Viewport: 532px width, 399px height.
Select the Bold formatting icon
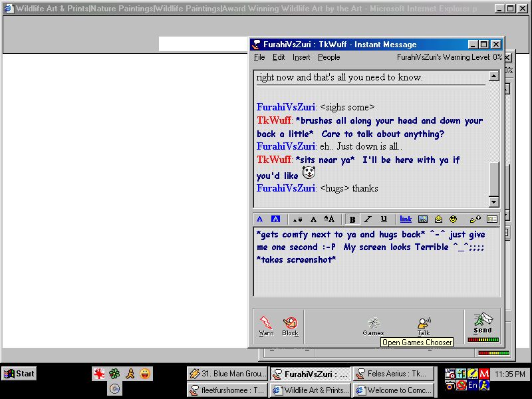pos(351,219)
